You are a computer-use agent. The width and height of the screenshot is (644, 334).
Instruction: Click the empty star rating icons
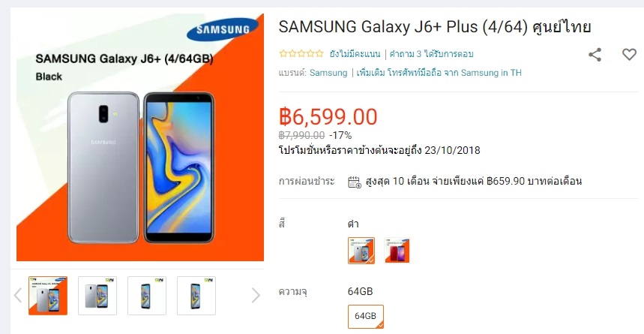pos(301,53)
